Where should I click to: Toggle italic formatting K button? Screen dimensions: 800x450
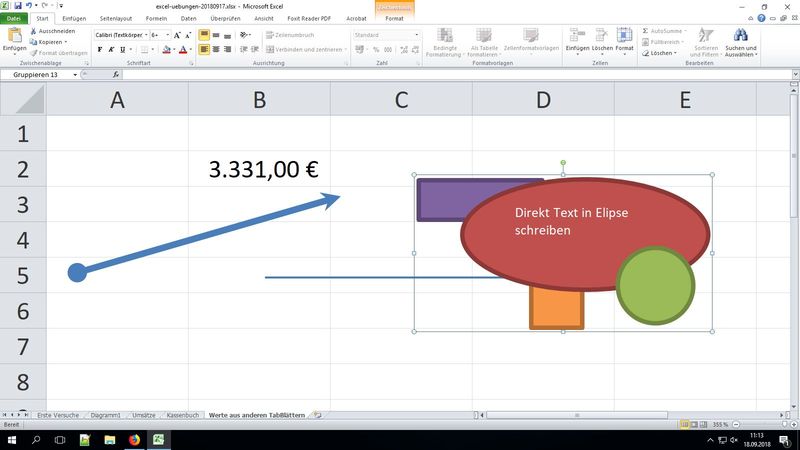click(112, 49)
